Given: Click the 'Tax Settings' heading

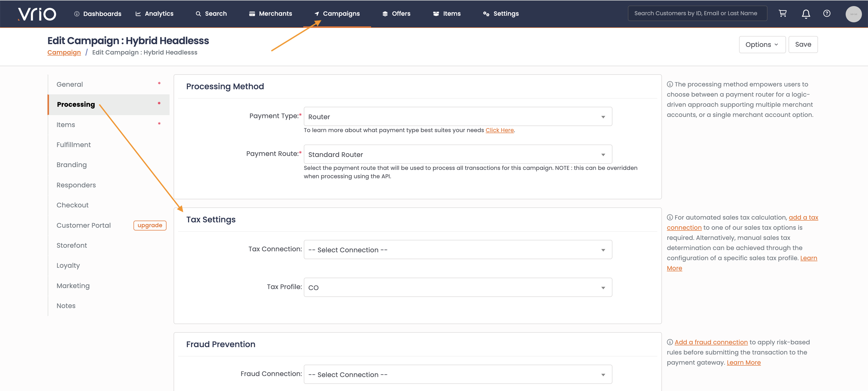Looking at the screenshot, I should point(211,220).
